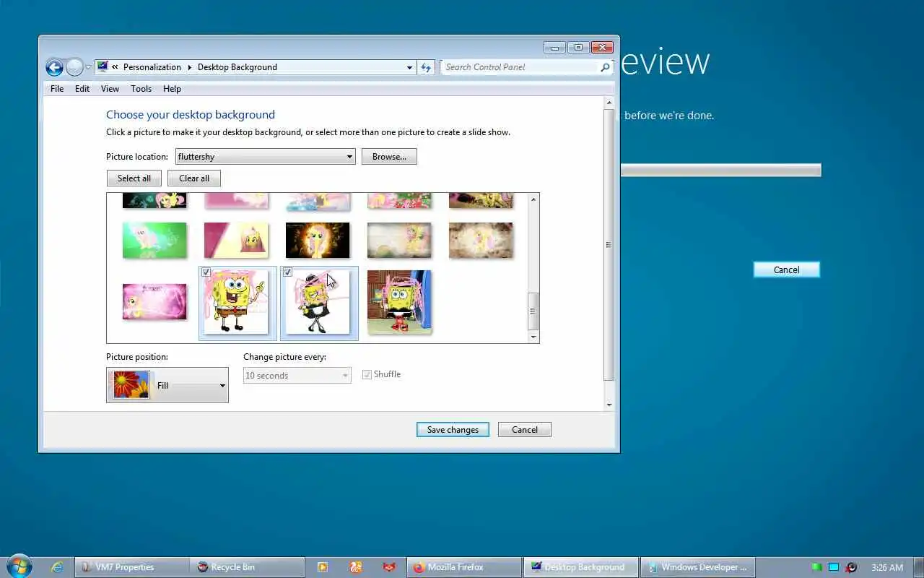The height and width of the screenshot is (578, 924).
Task: Uncheck the SpongeBob waiter picture checkbox
Action: [x=287, y=272]
